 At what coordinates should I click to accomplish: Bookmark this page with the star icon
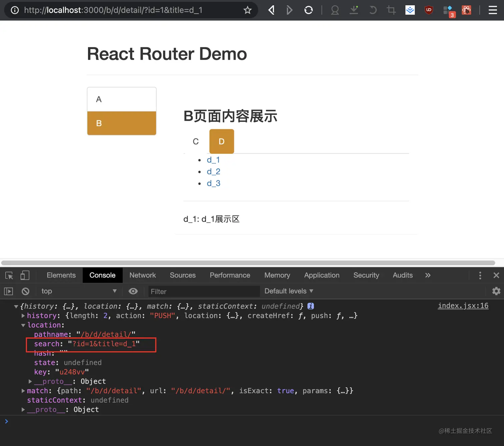tap(247, 10)
